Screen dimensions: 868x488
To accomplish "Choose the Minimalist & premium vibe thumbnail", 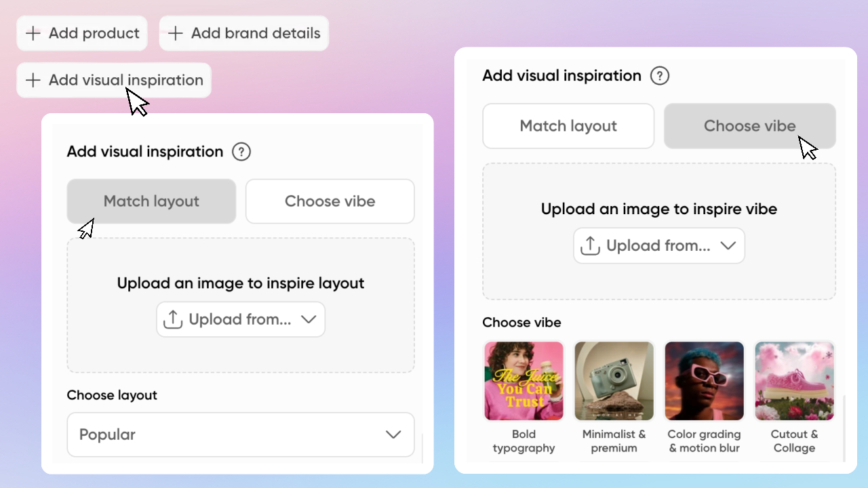I will (614, 381).
